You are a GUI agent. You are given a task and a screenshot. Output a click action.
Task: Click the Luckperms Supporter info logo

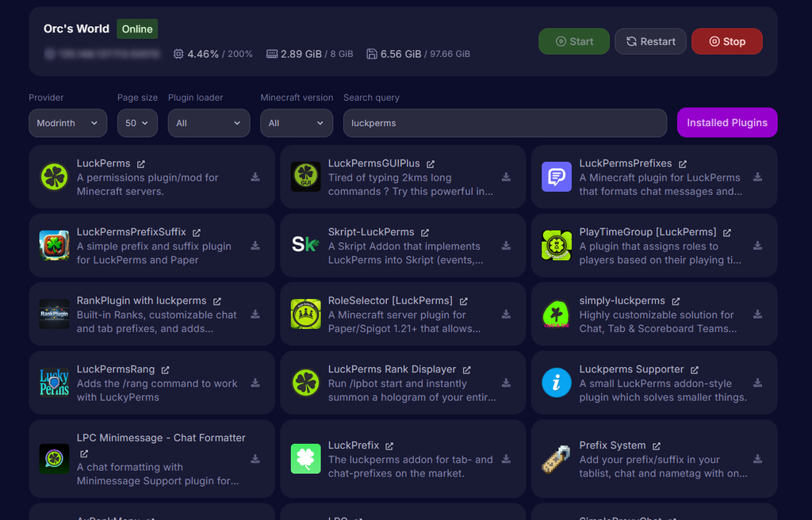coord(557,384)
